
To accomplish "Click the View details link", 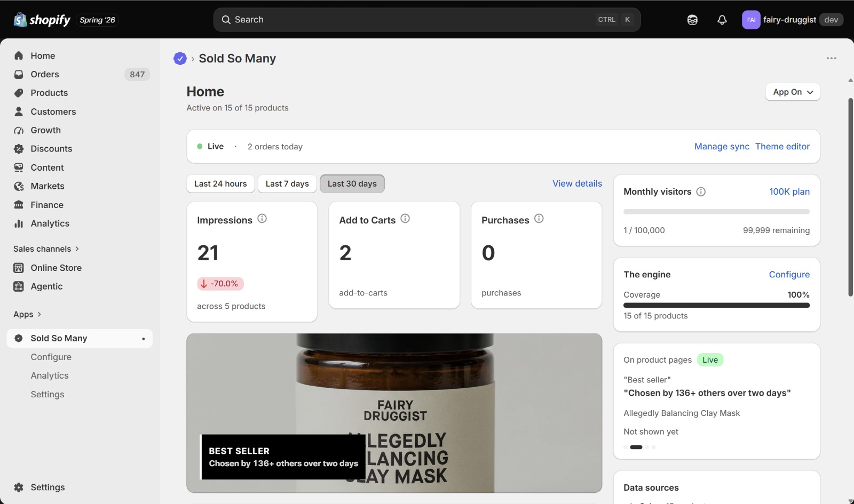I will (577, 183).
